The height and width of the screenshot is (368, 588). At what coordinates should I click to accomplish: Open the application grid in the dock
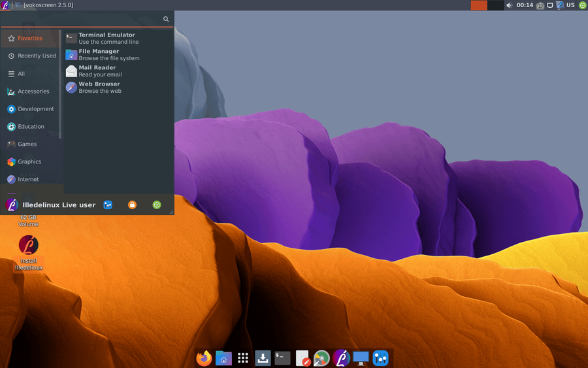click(x=243, y=358)
